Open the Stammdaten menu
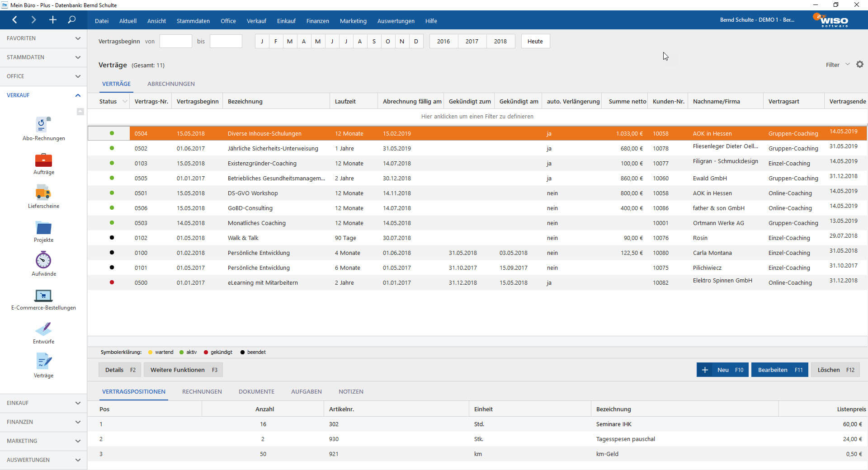The image size is (868, 470). [193, 21]
